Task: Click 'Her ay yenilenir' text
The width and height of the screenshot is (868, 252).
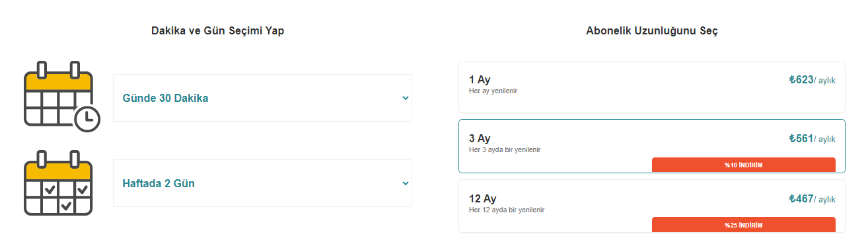Action: pos(493,91)
